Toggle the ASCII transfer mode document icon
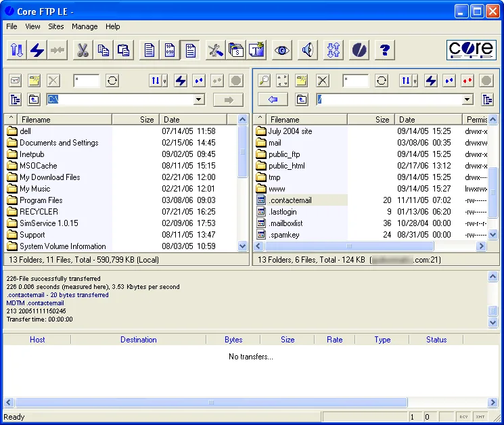 click(x=149, y=50)
